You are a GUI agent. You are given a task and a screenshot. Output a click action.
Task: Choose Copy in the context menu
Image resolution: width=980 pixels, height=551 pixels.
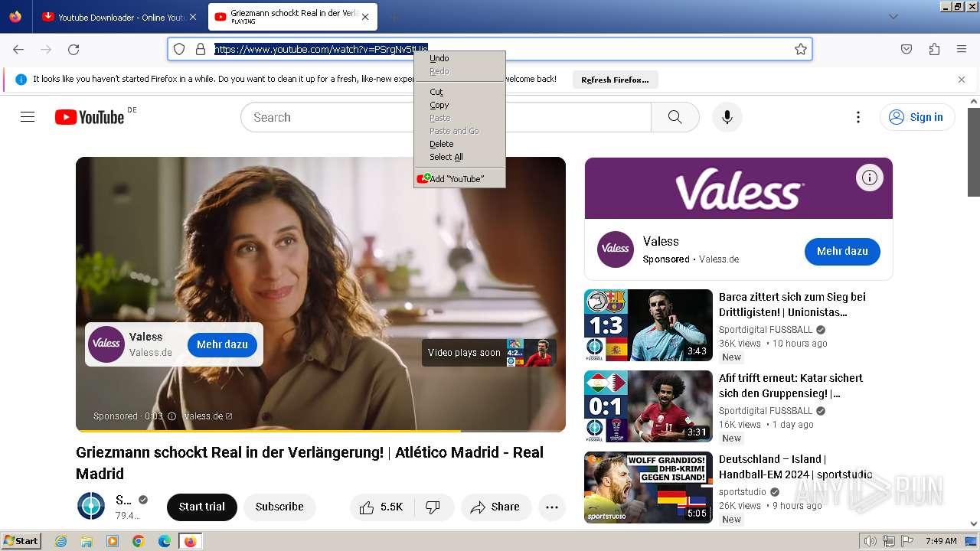point(459,105)
